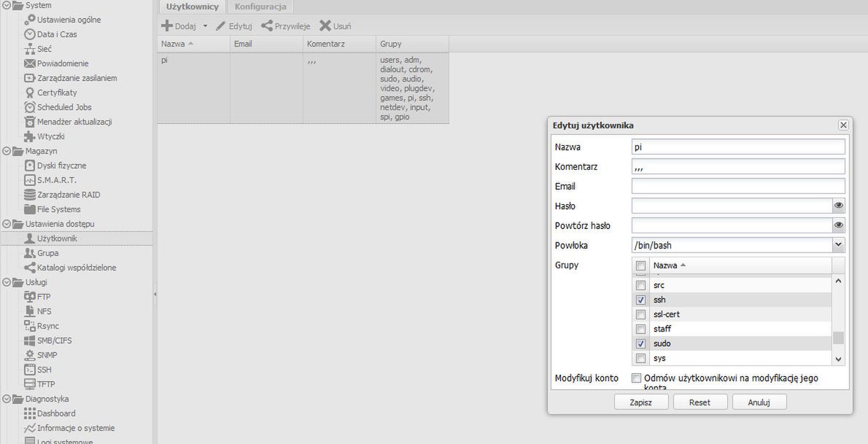Viewport: 868px width, 444px height.
Task: Check the sys group checkbox
Action: [x=640, y=358]
